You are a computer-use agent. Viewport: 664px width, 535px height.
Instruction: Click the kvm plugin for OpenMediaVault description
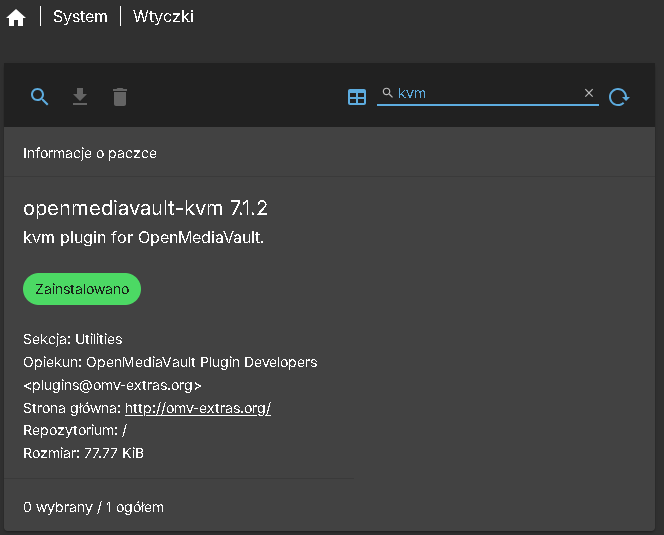click(143, 238)
